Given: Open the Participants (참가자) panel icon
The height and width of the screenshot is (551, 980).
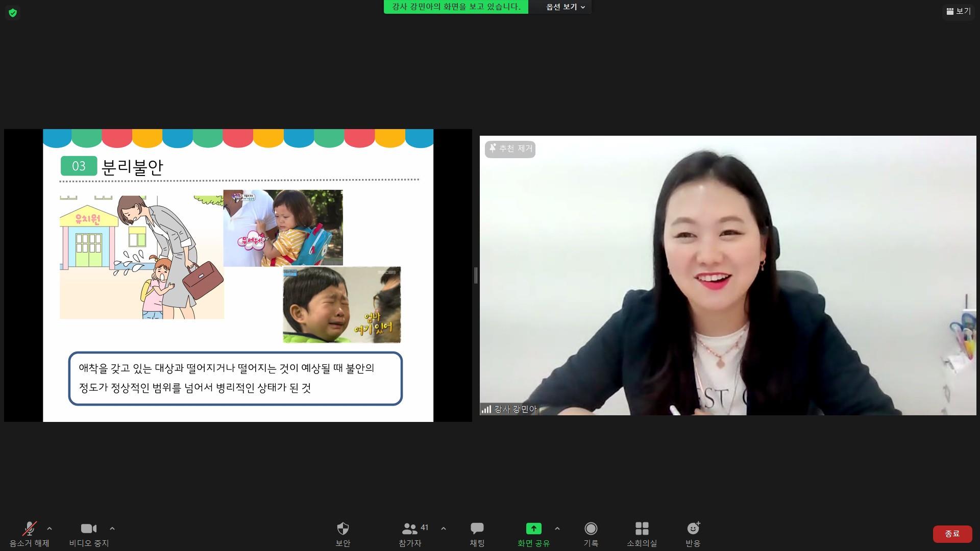Looking at the screenshot, I should 409,529.
